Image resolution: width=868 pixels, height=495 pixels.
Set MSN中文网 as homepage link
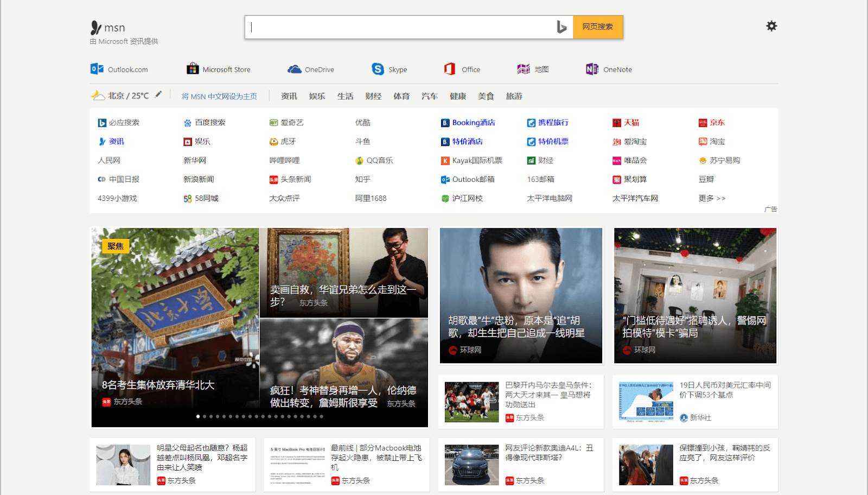coord(219,96)
